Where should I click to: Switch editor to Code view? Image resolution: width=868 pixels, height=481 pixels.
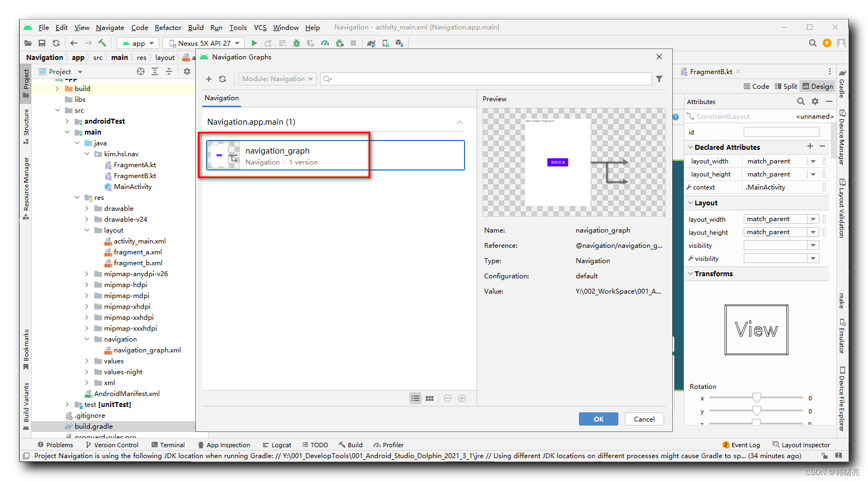(756, 86)
